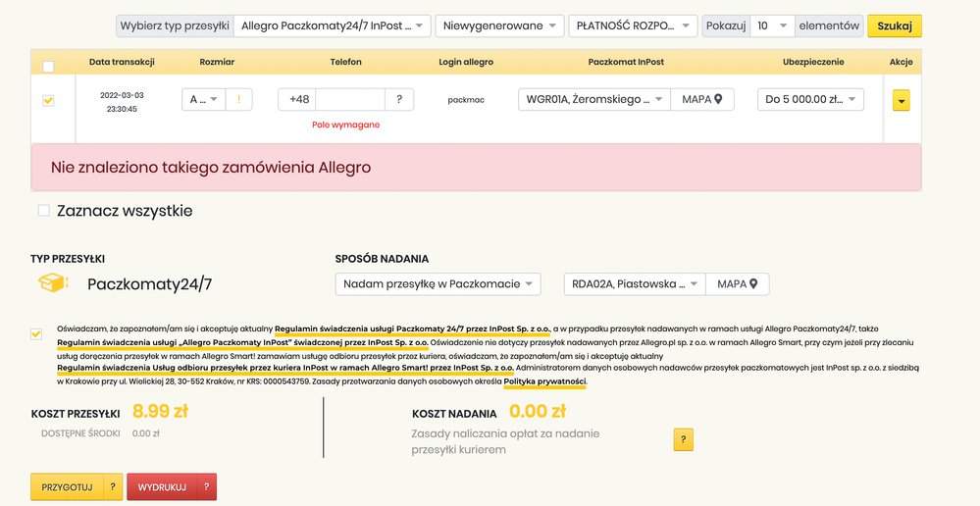Open the Allegro Paczkomaty24/7 InPost type dropdown
This screenshot has height=506, width=980.
coord(333,26)
